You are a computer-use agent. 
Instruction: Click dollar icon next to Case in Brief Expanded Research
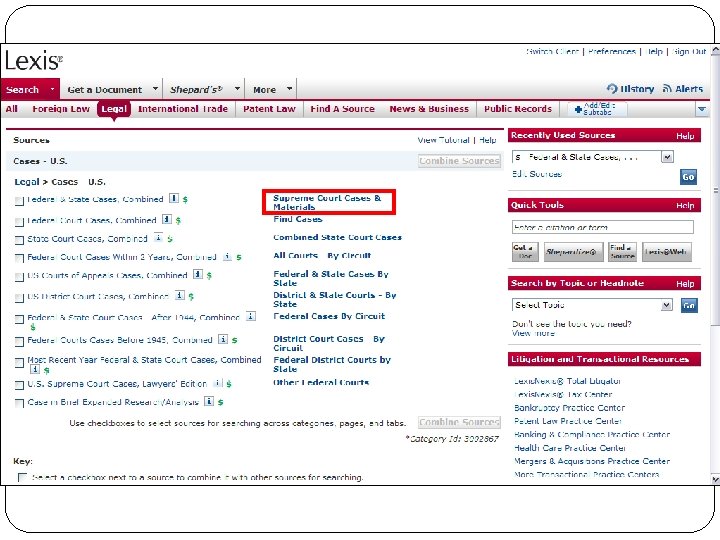pos(220,402)
